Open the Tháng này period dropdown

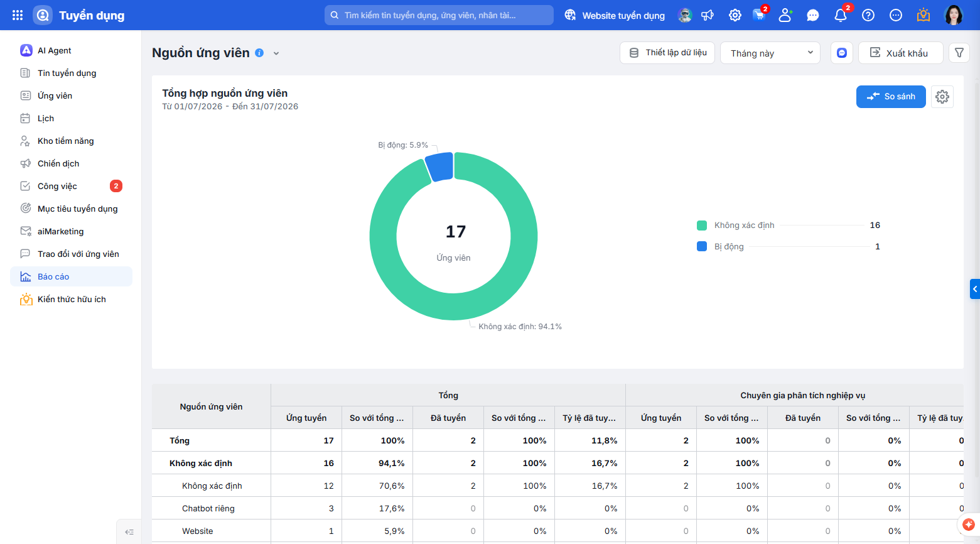coord(771,53)
